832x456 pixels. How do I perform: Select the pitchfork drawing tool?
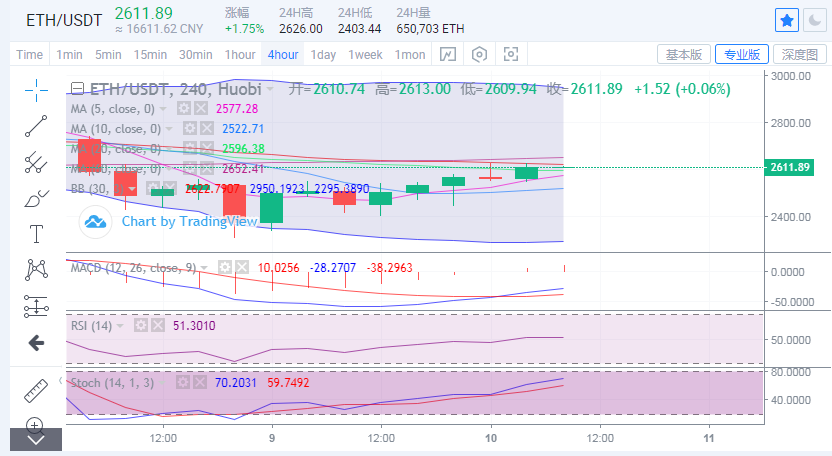click(36, 162)
